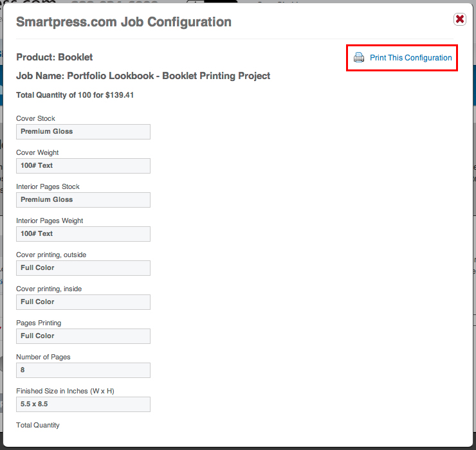Click the Cover Weight 100# Text field
The width and height of the screenshot is (476, 450).
pyautogui.click(x=83, y=166)
